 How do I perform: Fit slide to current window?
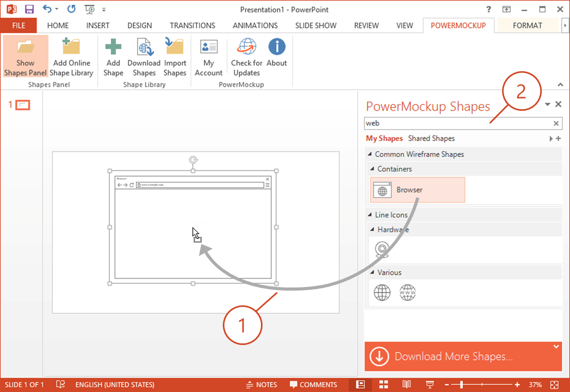(x=554, y=384)
